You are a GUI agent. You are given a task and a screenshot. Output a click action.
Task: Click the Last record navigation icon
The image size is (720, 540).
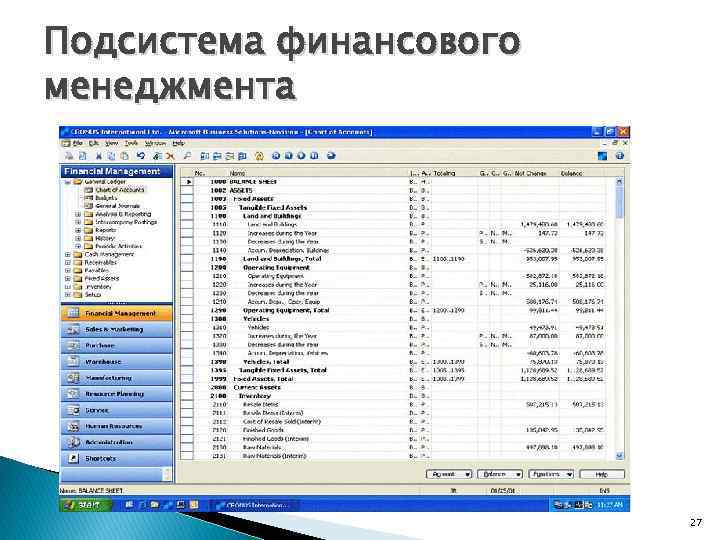(315, 156)
